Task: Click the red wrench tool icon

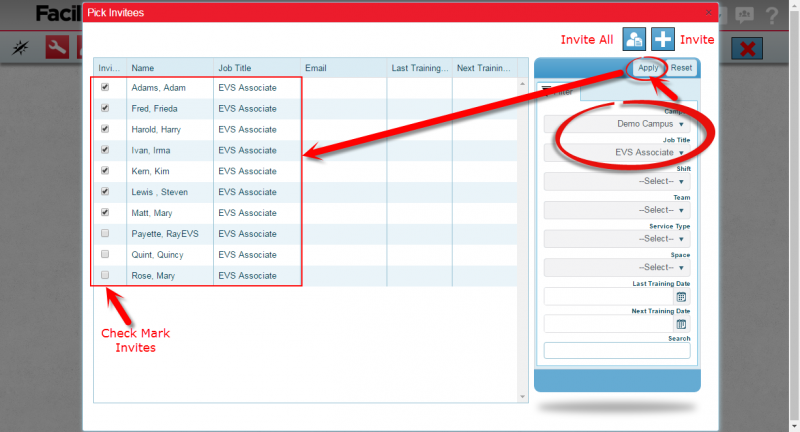Action: [x=57, y=47]
